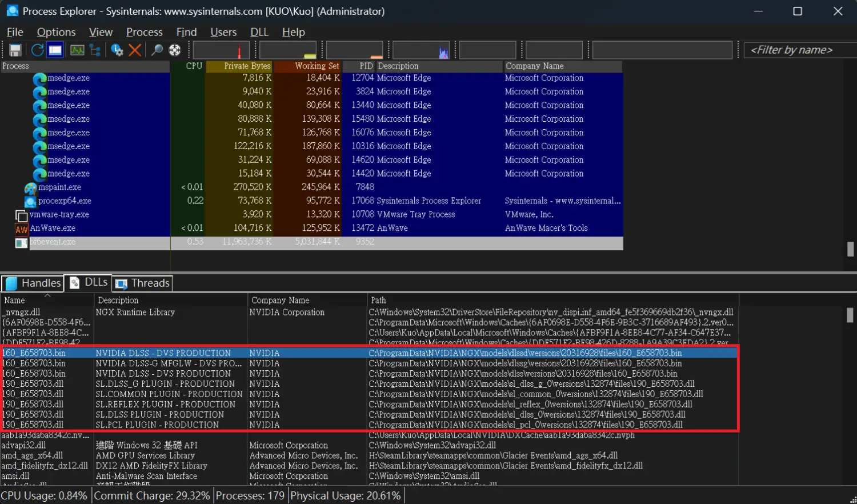Open the DLL menu
This screenshot has width=857, height=504.
tap(259, 32)
